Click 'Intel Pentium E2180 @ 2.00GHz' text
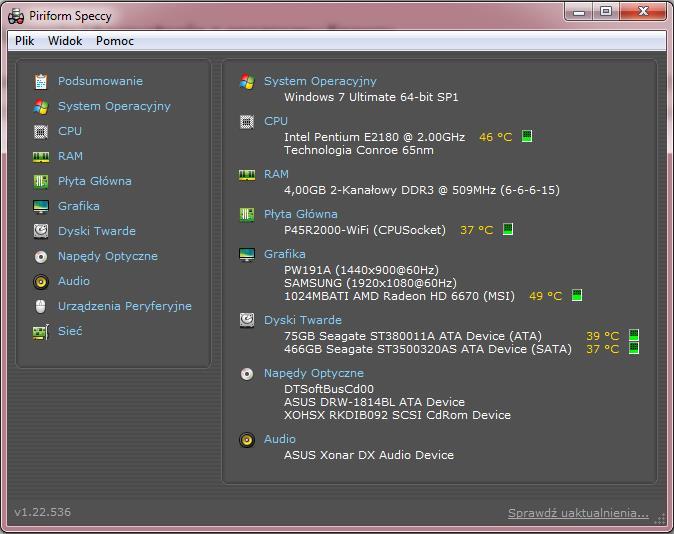The width and height of the screenshot is (674, 534). click(x=374, y=137)
